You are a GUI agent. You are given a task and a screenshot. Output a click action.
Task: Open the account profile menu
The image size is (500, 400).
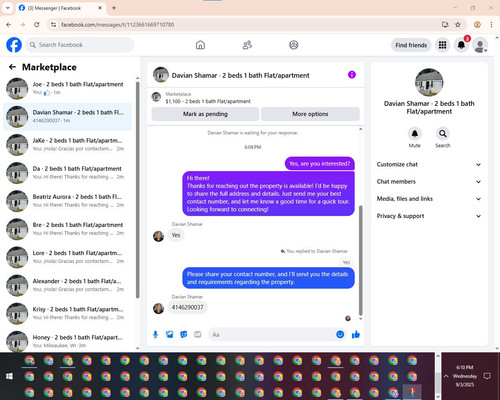coord(480,45)
